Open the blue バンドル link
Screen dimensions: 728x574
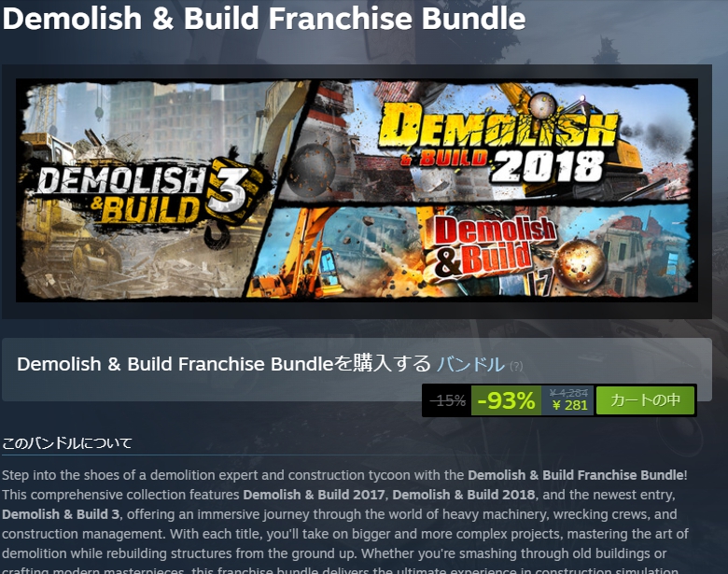click(470, 364)
